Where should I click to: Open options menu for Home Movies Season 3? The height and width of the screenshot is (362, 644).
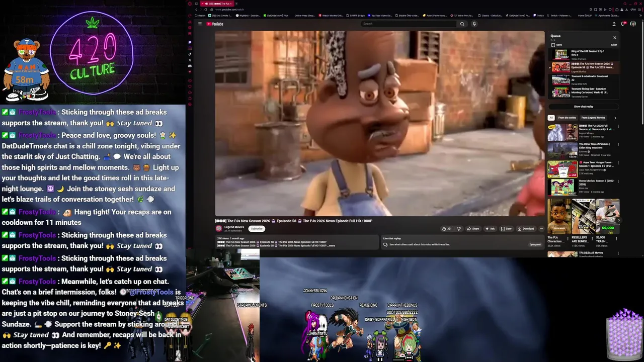click(618, 182)
